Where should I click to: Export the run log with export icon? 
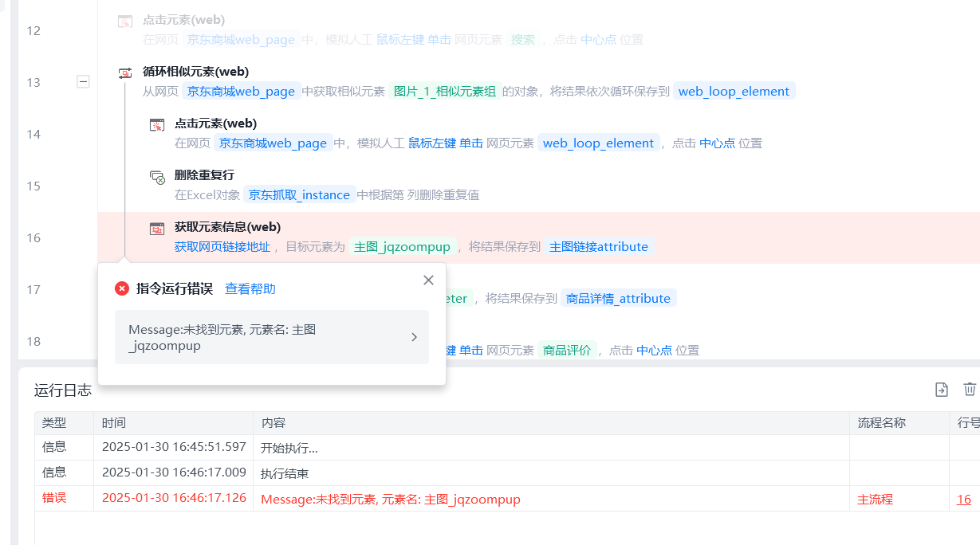[942, 389]
